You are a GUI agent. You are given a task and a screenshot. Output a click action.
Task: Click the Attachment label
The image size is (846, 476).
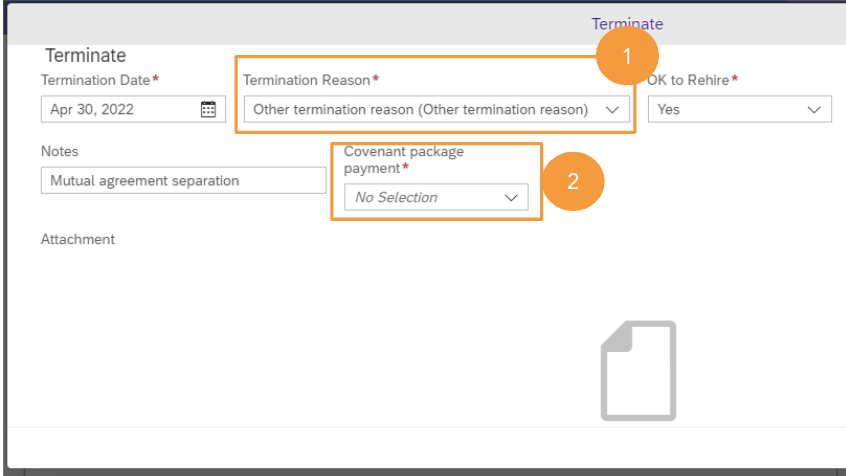pos(78,239)
